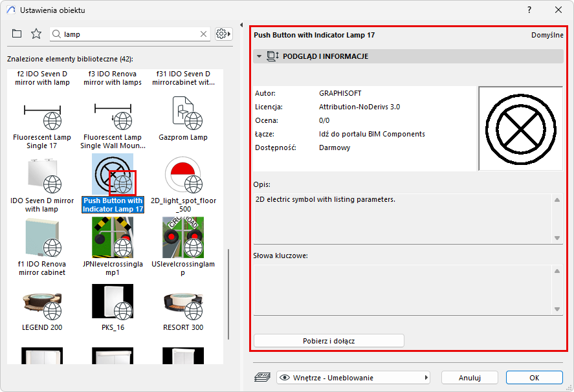The height and width of the screenshot is (392, 574).
Task: Click the library list scrollbar
Action: point(228,294)
